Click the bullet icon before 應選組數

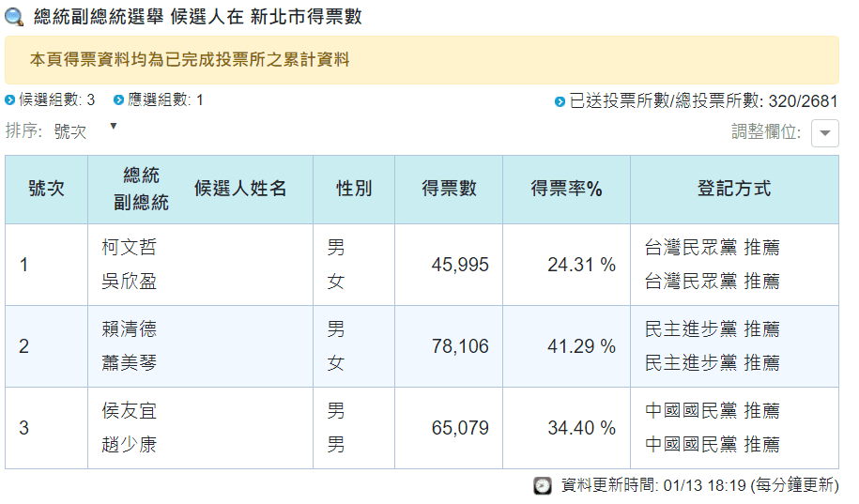coord(118,100)
